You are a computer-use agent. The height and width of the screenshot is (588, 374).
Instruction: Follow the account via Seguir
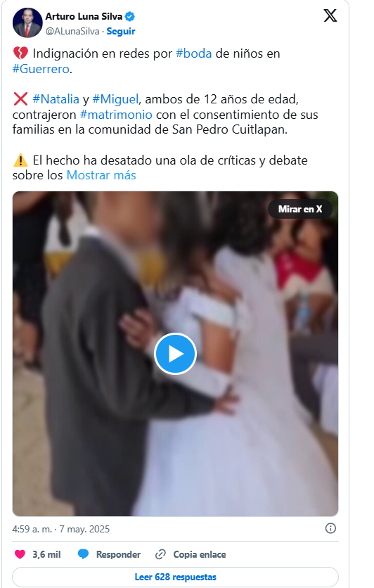pyautogui.click(x=121, y=31)
